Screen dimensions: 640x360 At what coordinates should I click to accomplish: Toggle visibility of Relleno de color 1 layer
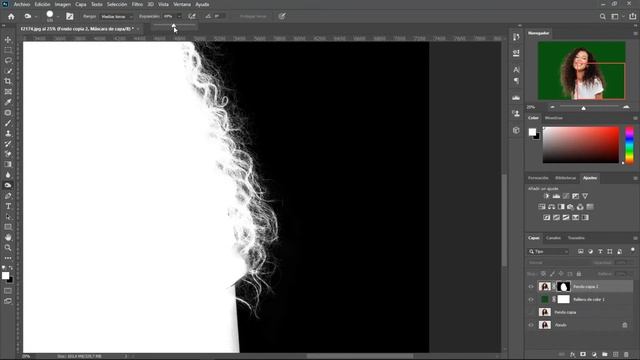531,300
